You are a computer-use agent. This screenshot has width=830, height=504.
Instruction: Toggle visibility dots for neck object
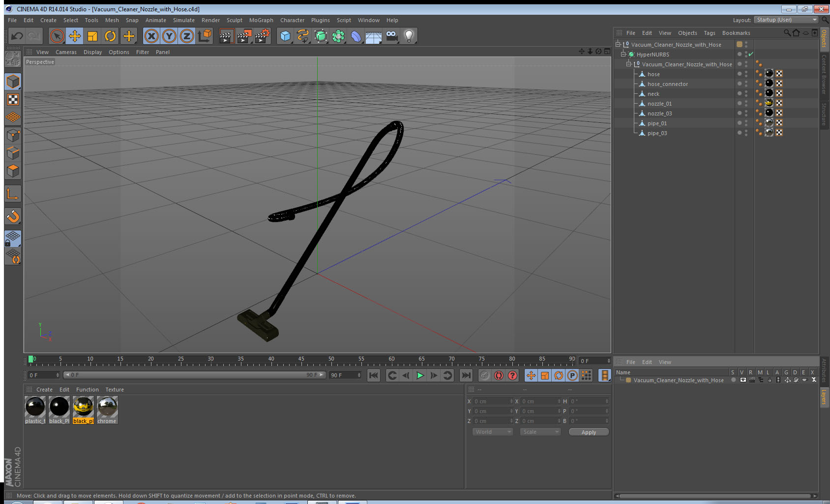(x=746, y=93)
